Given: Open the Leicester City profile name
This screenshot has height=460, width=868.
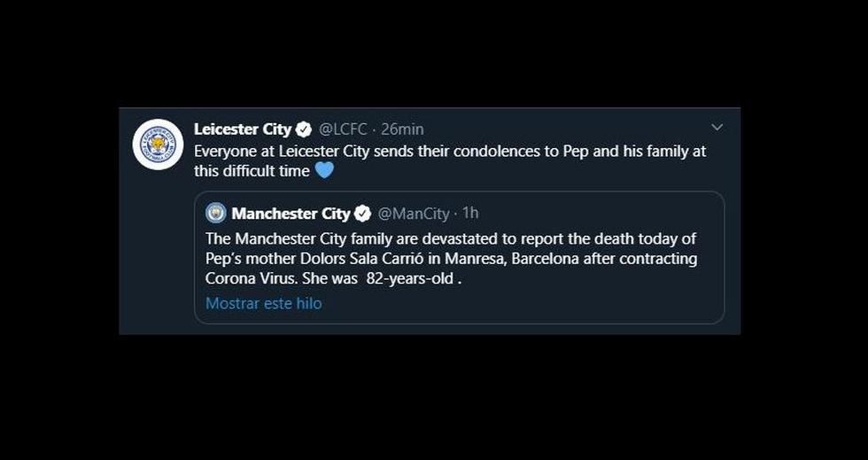Looking at the screenshot, I should pyautogui.click(x=243, y=129).
